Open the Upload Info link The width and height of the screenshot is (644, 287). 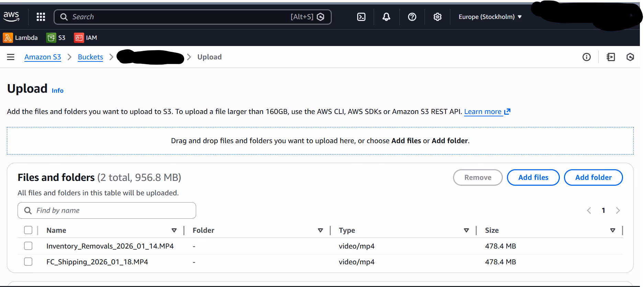[58, 91]
